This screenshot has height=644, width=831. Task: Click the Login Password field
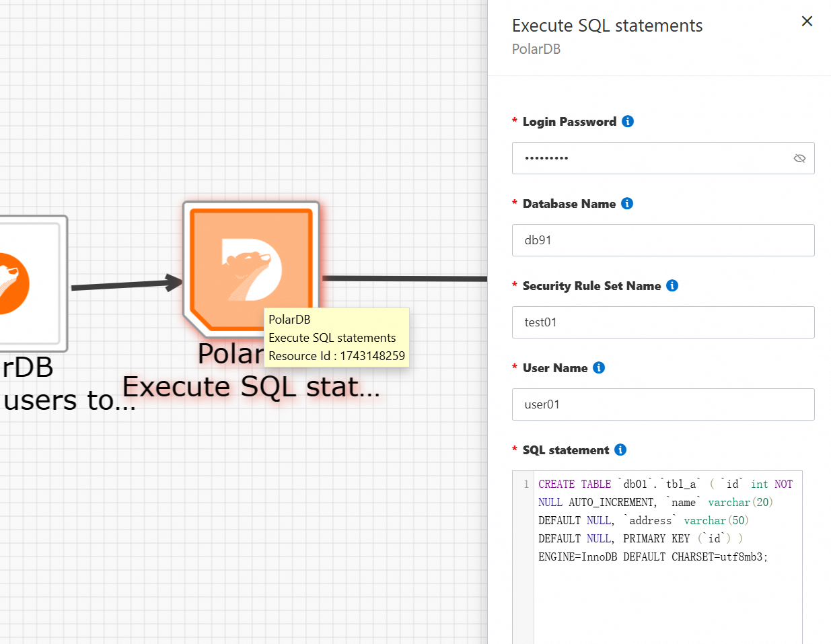(x=663, y=158)
